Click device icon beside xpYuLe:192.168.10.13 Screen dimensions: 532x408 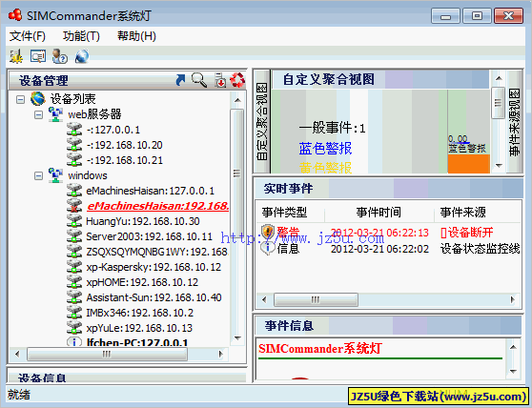tap(74, 328)
